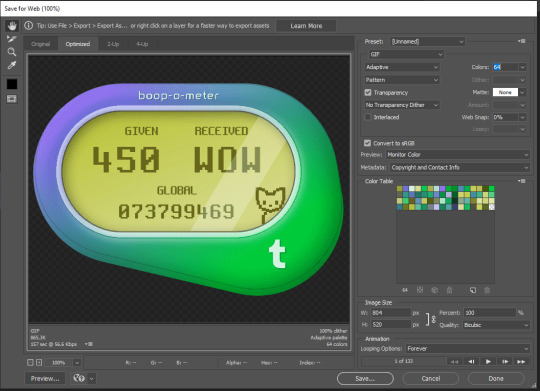Uncheck Convert to sRGB

tap(367, 143)
